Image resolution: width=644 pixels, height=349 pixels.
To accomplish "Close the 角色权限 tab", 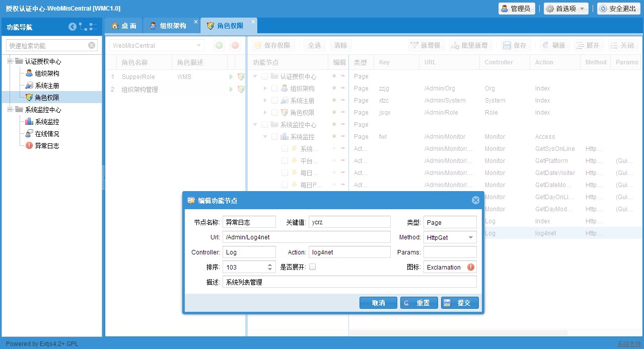I will (x=253, y=22).
